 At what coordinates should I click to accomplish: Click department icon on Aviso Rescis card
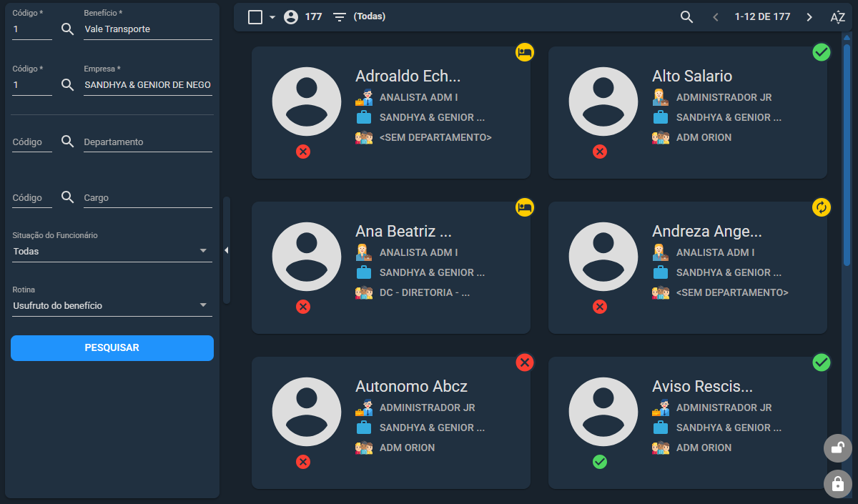pyautogui.click(x=661, y=448)
